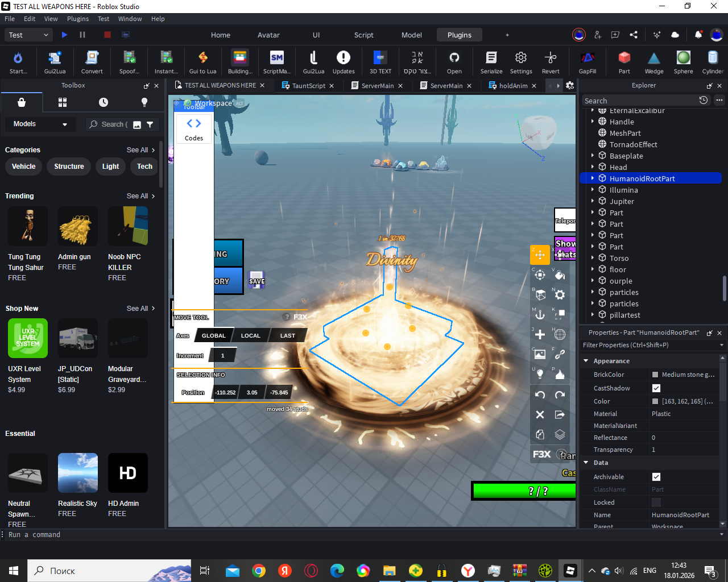Open the Codes toolbar button
728x582 pixels.
(x=194, y=129)
